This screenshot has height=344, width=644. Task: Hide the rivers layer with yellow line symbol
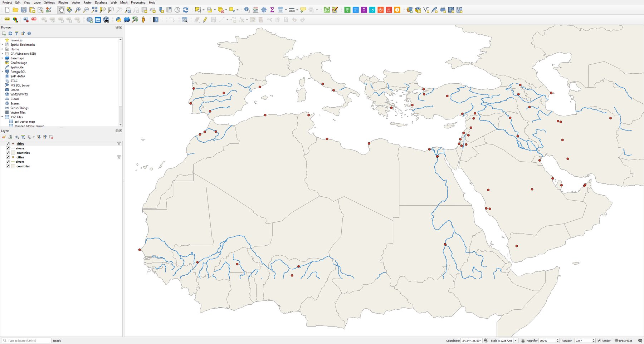tap(8, 162)
